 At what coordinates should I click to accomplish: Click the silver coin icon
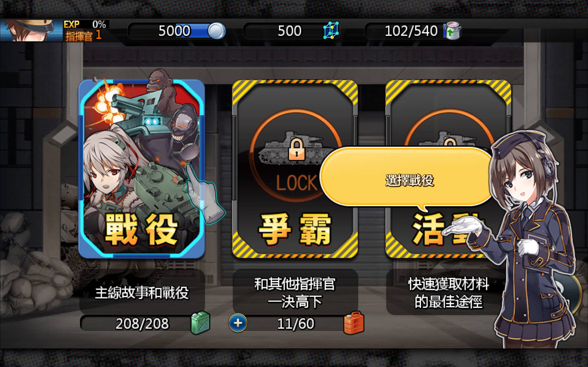click(x=217, y=31)
